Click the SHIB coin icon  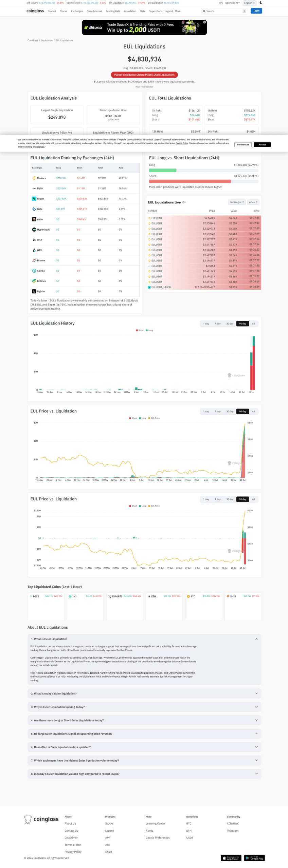pos(228,596)
